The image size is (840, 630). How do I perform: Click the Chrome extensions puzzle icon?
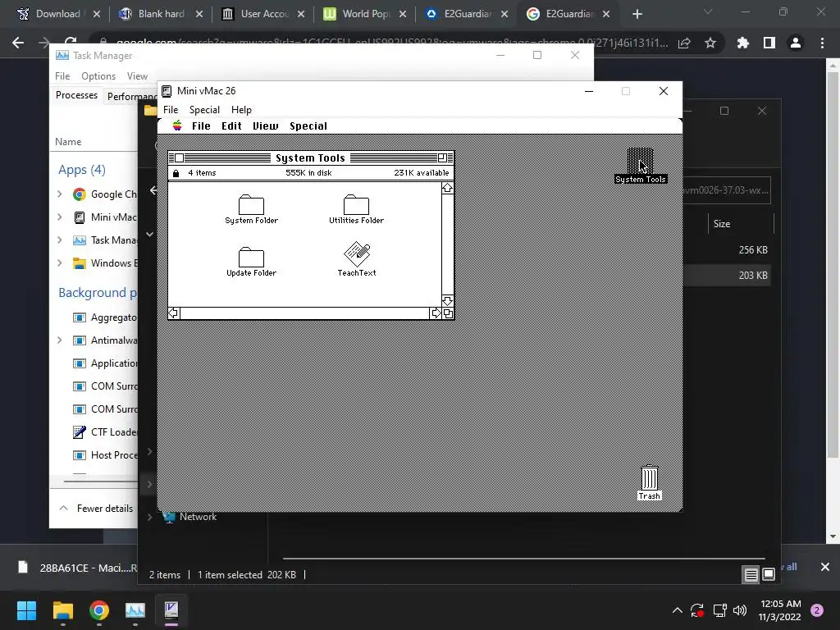click(742, 43)
